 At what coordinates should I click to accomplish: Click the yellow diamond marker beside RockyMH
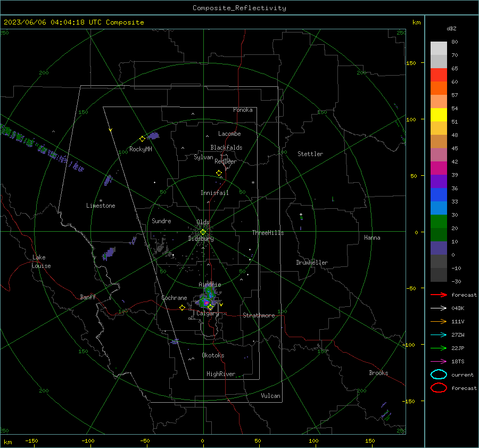(142, 139)
